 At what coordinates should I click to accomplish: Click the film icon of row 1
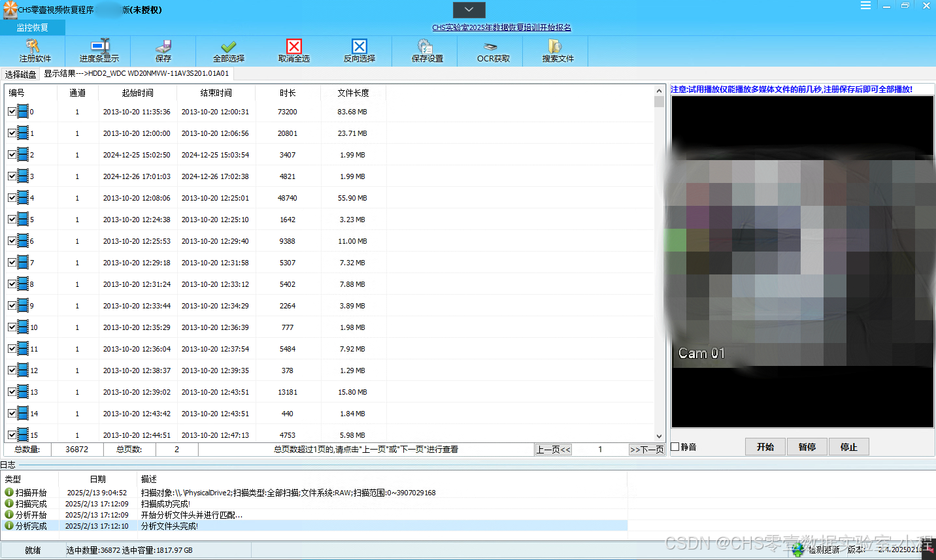click(23, 133)
